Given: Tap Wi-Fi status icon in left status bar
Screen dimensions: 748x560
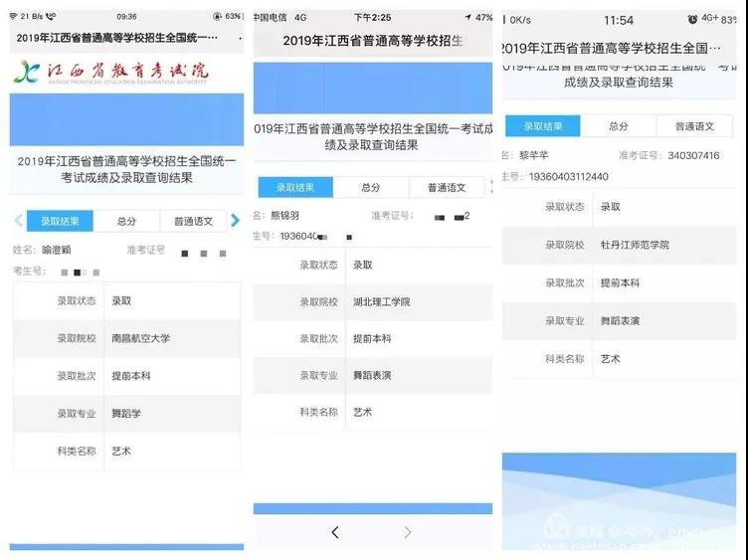Looking at the screenshot, I should tap(13, 16).
